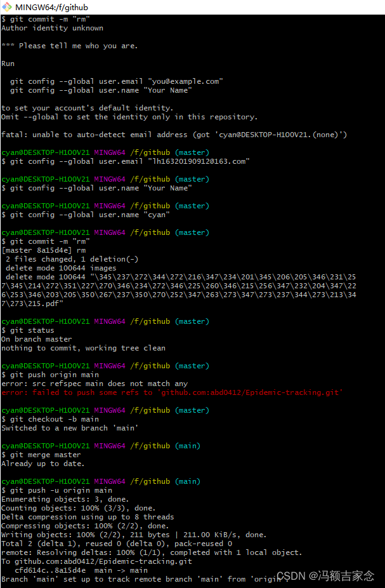Select the line "Author identity unknown"
Screen dimensions: 385x588
52,28
